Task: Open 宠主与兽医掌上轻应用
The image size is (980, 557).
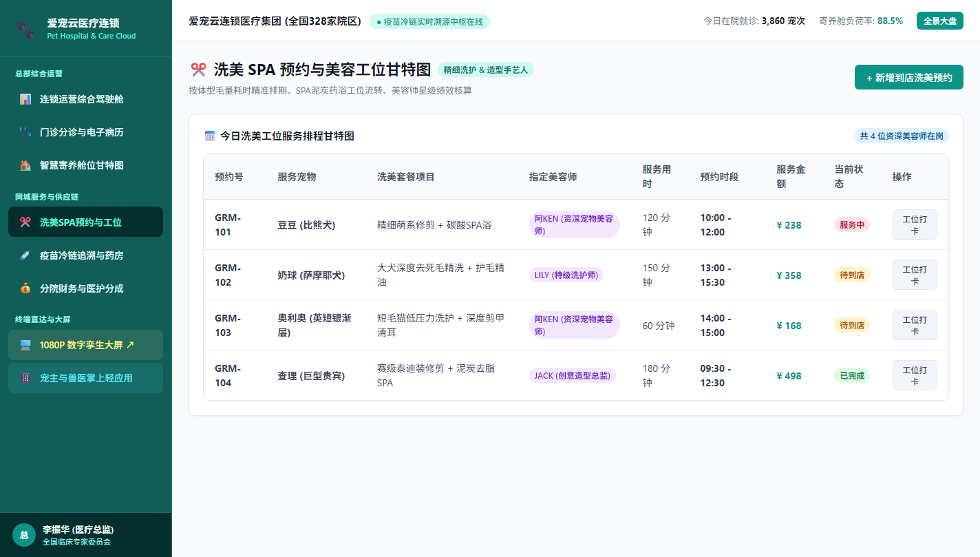Action: click(x=85, y=378)
